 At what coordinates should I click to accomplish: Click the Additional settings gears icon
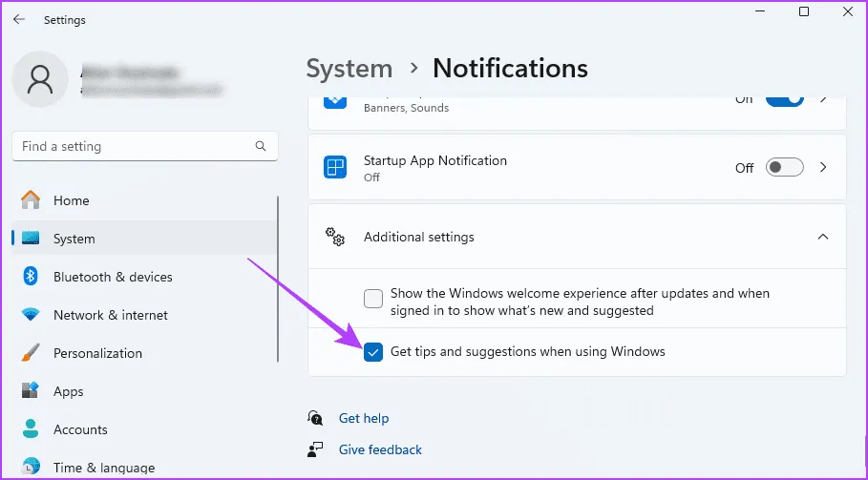(x=334, y=237)
